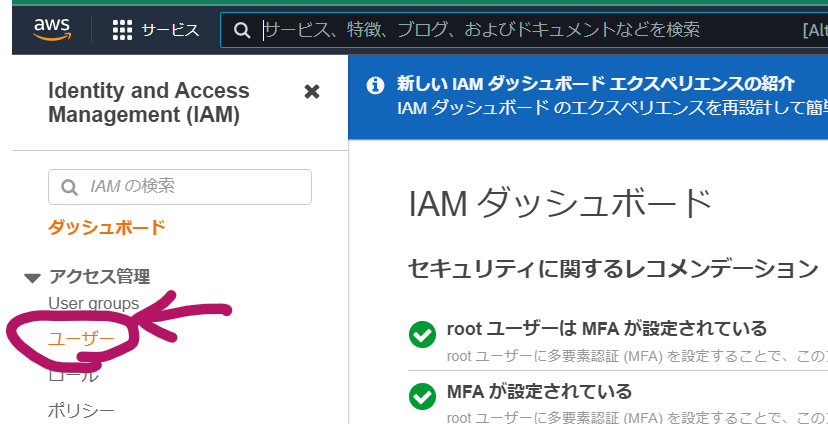Screen dimensions: 828x424
Task: Open ユーザー in sidebar
Action: click(x=81, y=338)
